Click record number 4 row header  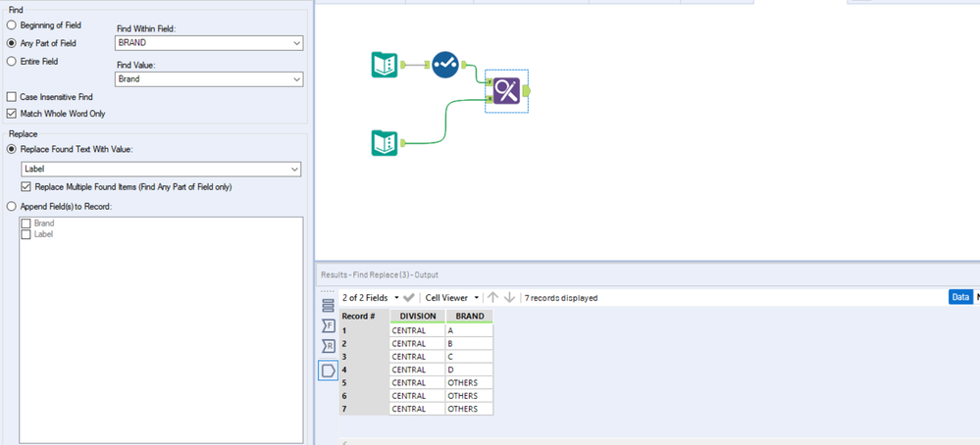pos(364,370)
